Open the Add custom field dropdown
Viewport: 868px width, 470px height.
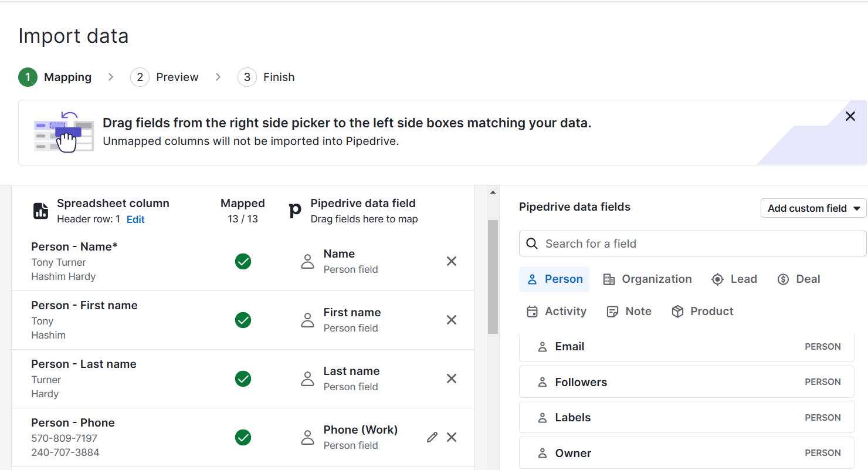tap(813, 208)
